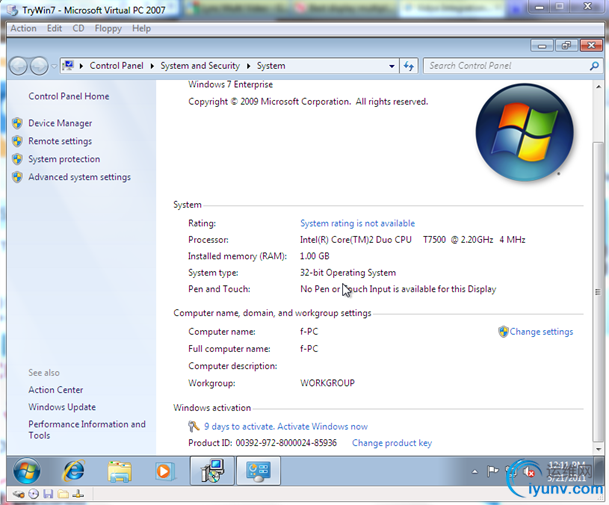Screen dimensions: 609x505
Task: Click the Virtual PC floppy disk status icon
Action: pos(48,494)
